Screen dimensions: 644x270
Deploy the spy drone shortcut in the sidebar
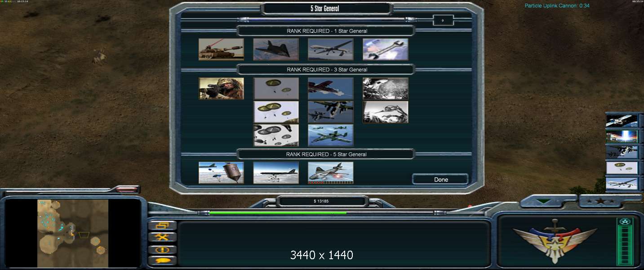[622, 184]
